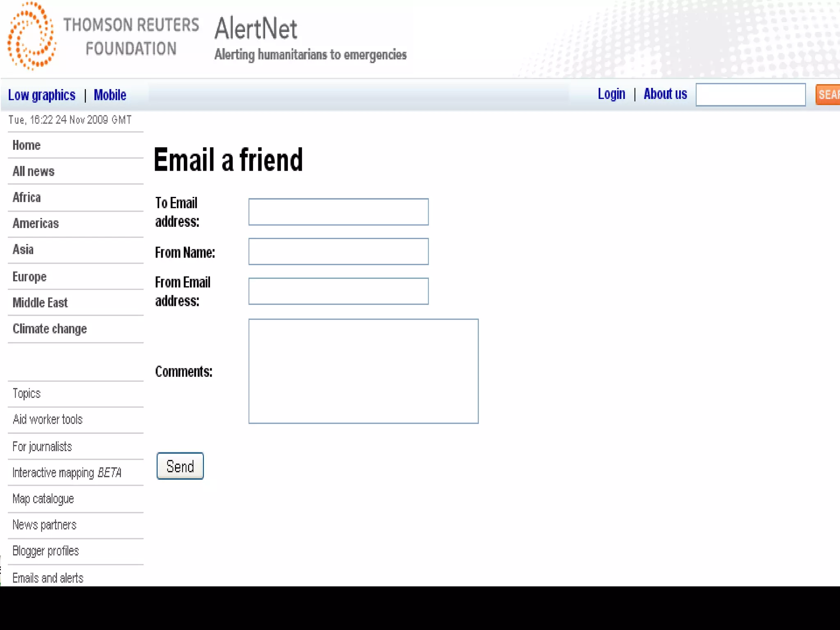Screen dimensions: 840x630
Task: Open the About us link
Action: [x=665, y=94]
